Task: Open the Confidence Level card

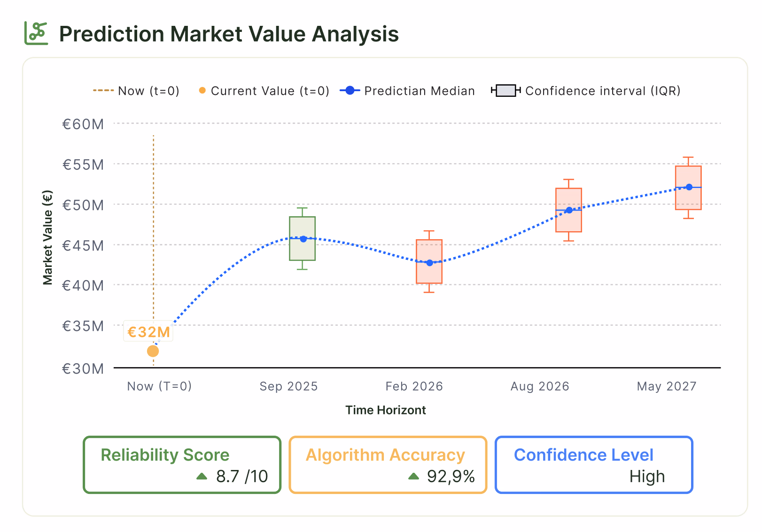Action: (x=594, y=465)
